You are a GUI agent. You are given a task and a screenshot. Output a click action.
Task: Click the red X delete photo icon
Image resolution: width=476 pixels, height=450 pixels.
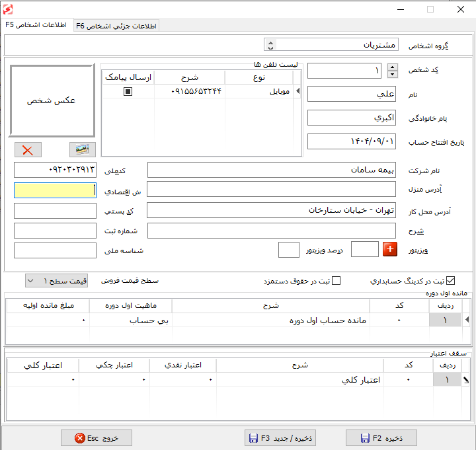pyautogui.click(x=28, y=150)
